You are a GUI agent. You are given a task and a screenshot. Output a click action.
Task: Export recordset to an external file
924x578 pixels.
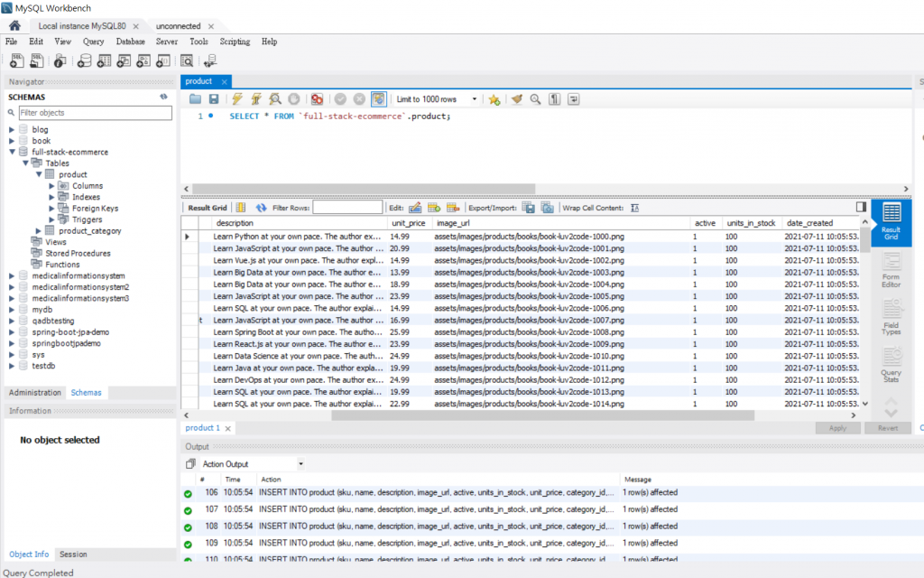(x=528, y=208)
